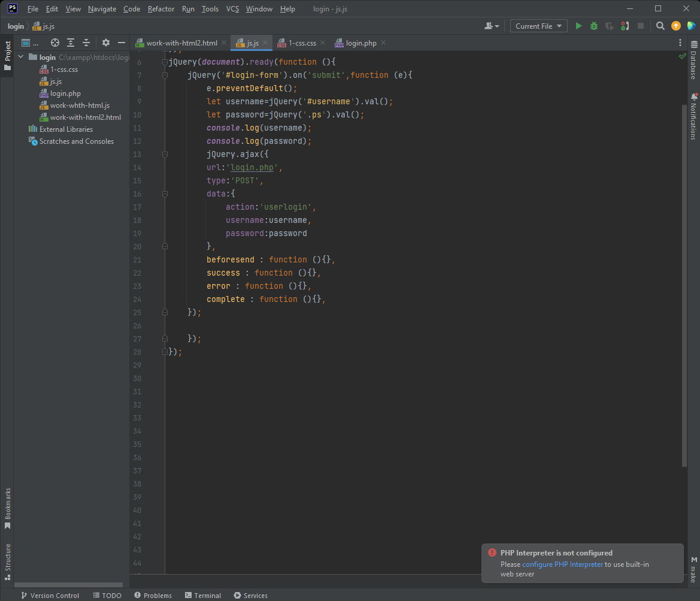Screen dimensions: 700x601
Task: Fold the data object at line 16
Action: click(x=165, y=194)
